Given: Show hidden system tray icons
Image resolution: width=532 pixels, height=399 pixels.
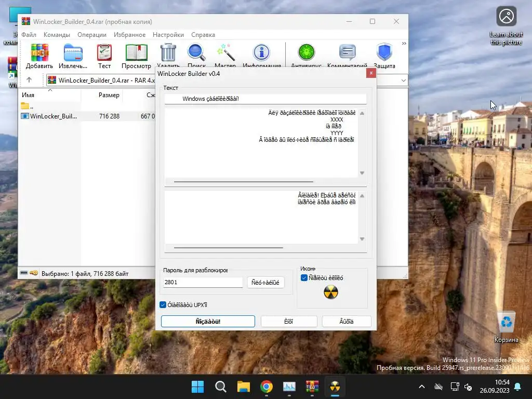Looking at the screenshot, I should click(x=422, y=387).
